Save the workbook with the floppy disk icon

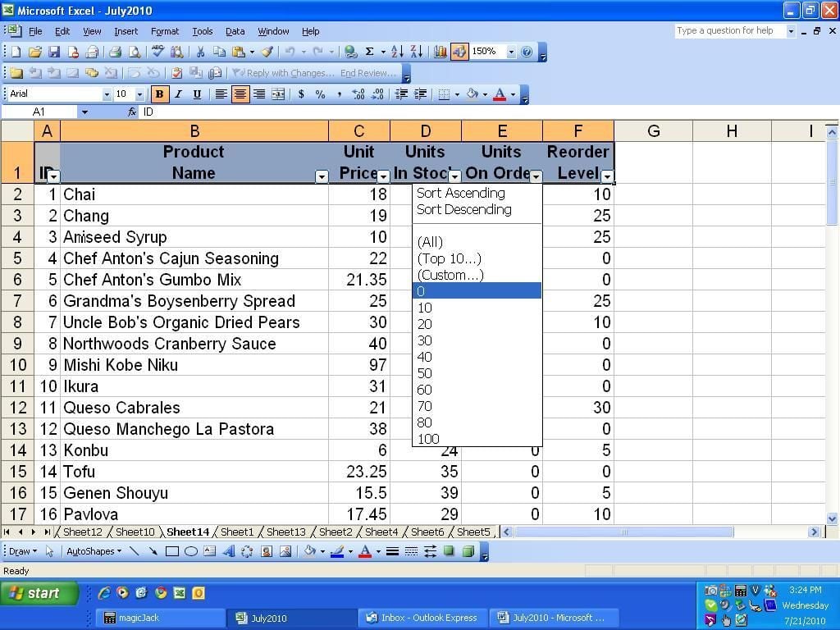tap(53, 52)
